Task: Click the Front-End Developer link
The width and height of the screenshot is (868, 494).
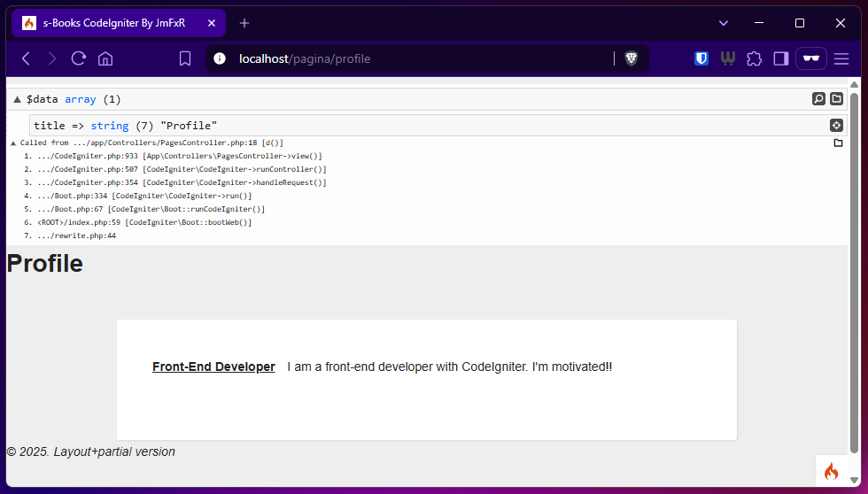Action: tap(213, 367)
